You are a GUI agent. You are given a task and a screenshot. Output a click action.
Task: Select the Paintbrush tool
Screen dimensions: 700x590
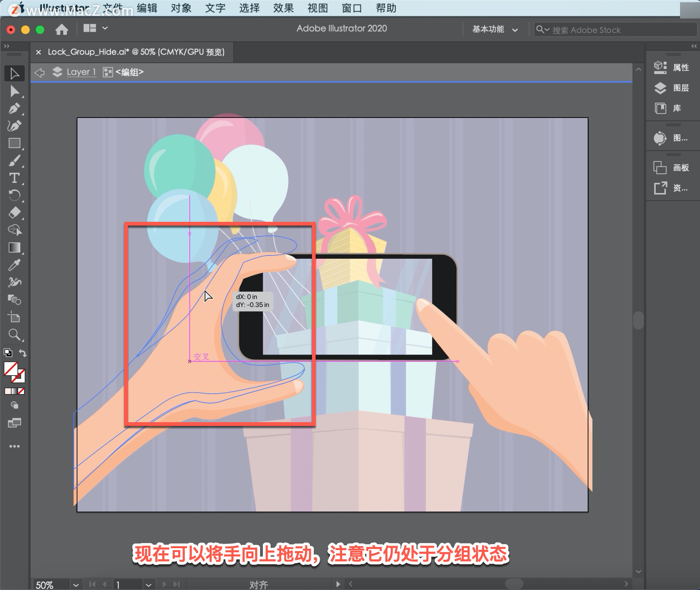14,161
